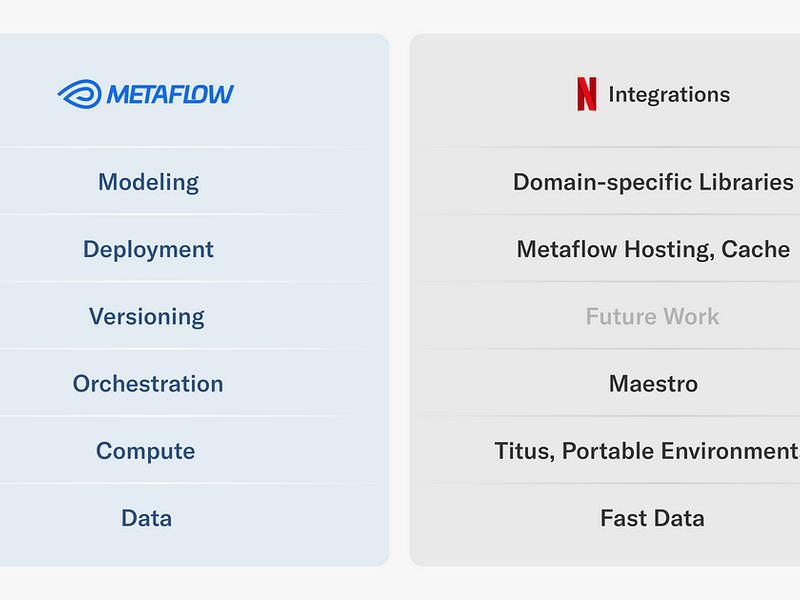Screen dimensions: 800x600
Task: Click Metaflow Hosting, Cache entry
Action: (x=653, y=249)
